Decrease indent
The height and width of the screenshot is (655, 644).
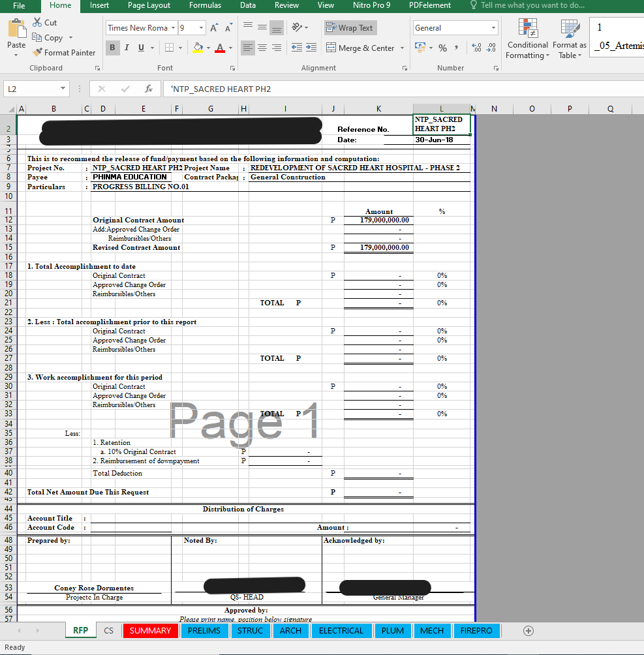[x=297, y=48]
